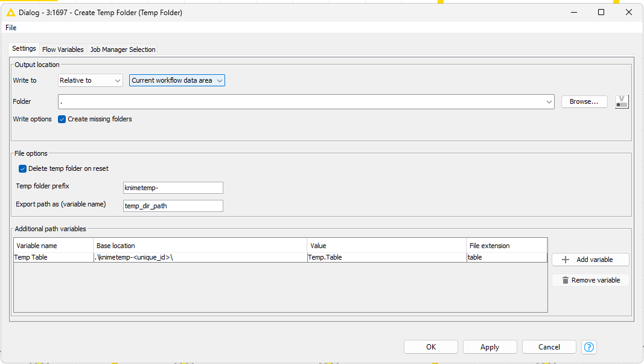Click the Browse... button

point(584,102)
